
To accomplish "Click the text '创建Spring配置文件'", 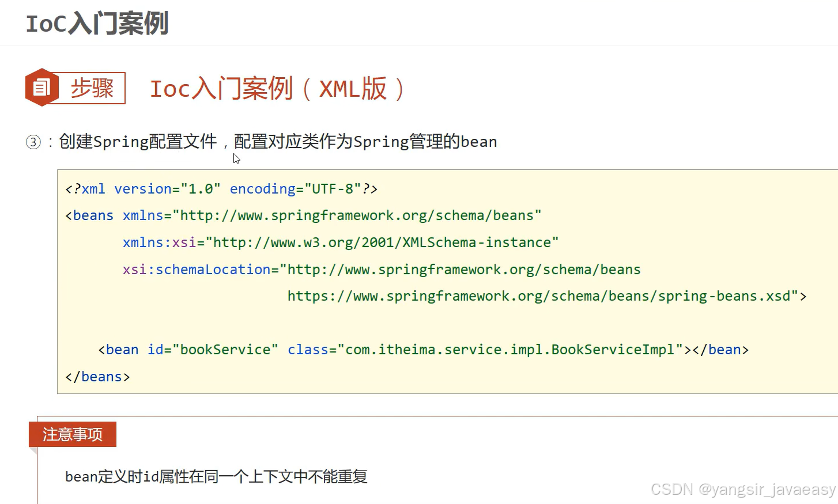I will 138,142.
